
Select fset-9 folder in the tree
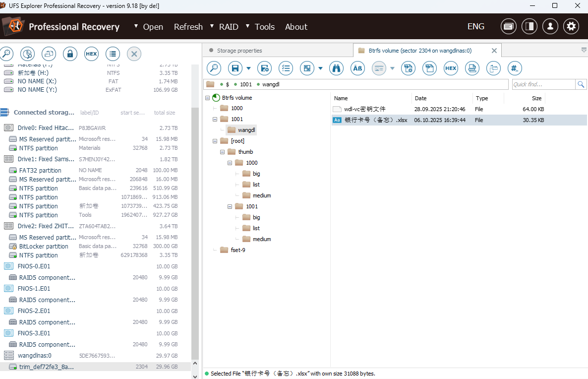point(238,250)
